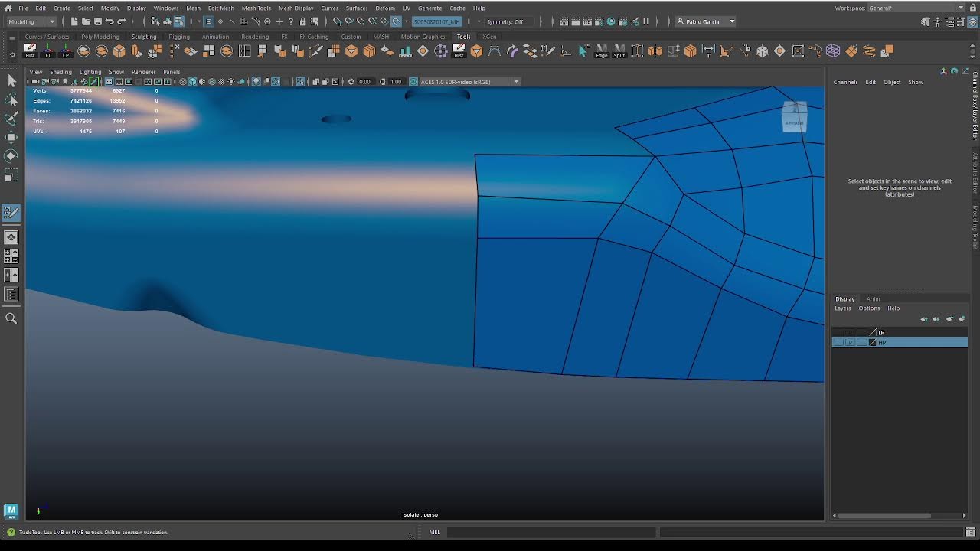Open the viewport Shading menu
Viewport: 980px width, 551px height.
pos(60,72)
